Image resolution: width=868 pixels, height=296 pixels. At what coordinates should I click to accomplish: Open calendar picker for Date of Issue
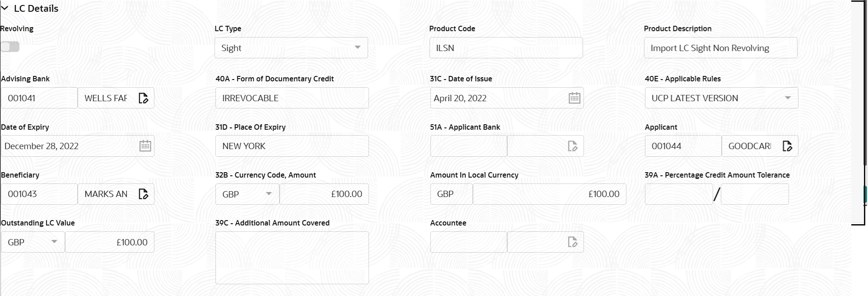coord(574,98)
